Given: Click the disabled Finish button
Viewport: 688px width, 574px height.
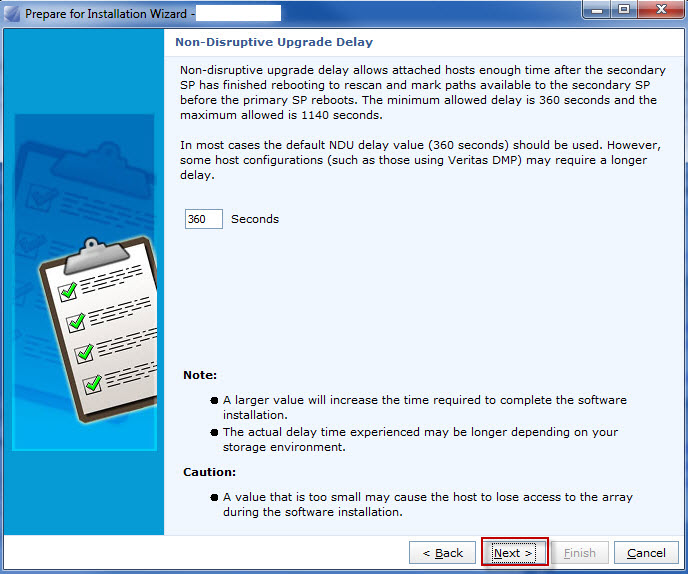Looking at the screenshot, I should [580, 552].
